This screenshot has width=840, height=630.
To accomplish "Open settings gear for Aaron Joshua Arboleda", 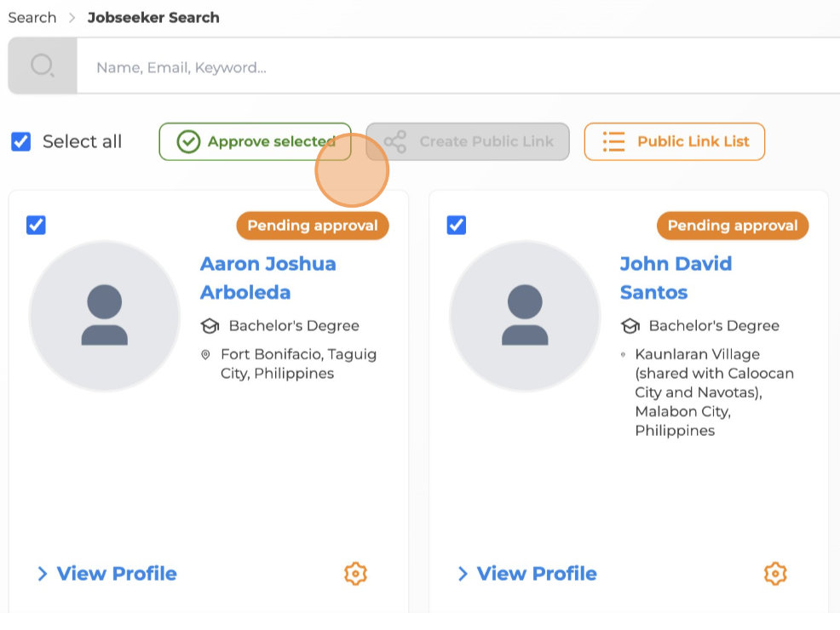I will click(355, 574).
